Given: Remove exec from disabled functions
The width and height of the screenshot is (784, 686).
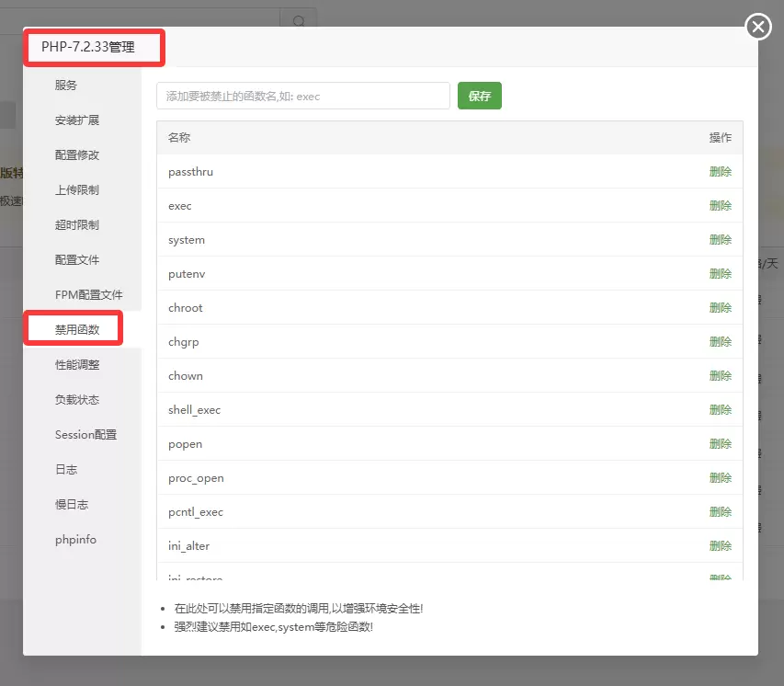Looking at the screenshot, I should pyautogui.click(x=720, y=206).
